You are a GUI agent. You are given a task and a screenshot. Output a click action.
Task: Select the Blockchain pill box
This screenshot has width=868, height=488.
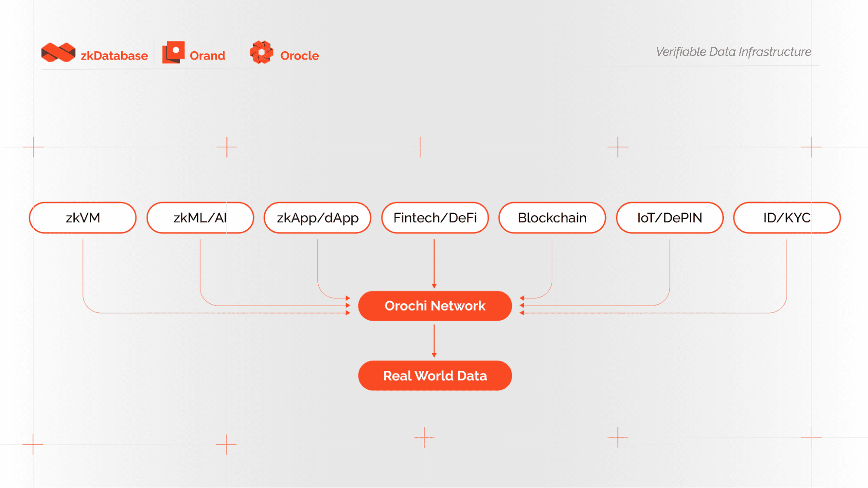(x=552, y=218)
